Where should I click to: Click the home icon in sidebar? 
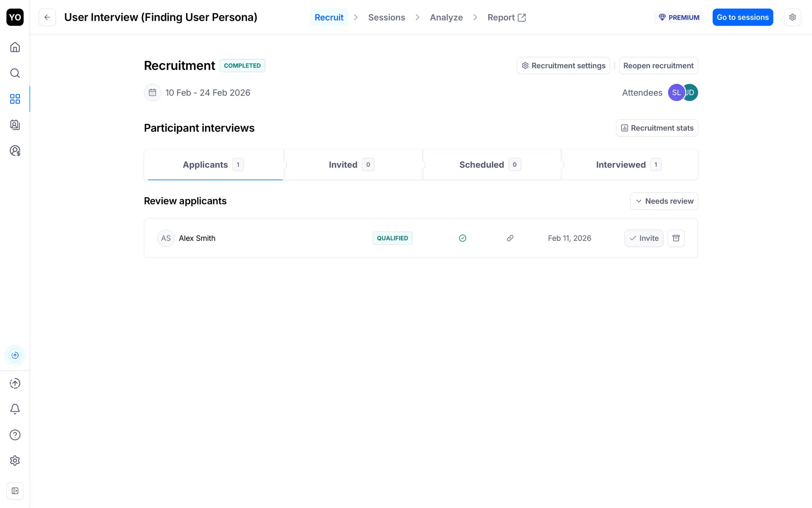(15, 47)
